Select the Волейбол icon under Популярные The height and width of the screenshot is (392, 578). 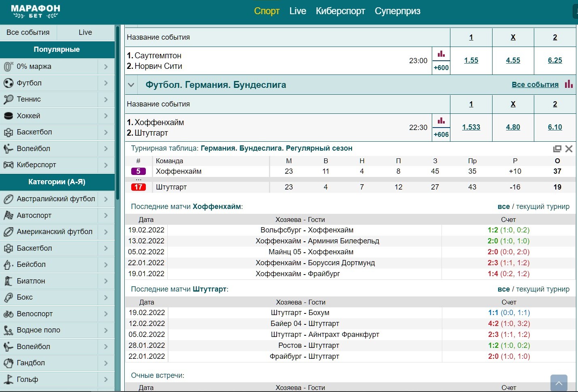[8, 149]
